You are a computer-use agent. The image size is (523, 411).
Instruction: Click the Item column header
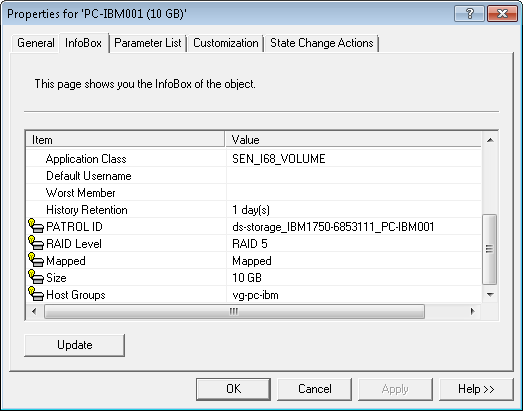tap(125, 139)
